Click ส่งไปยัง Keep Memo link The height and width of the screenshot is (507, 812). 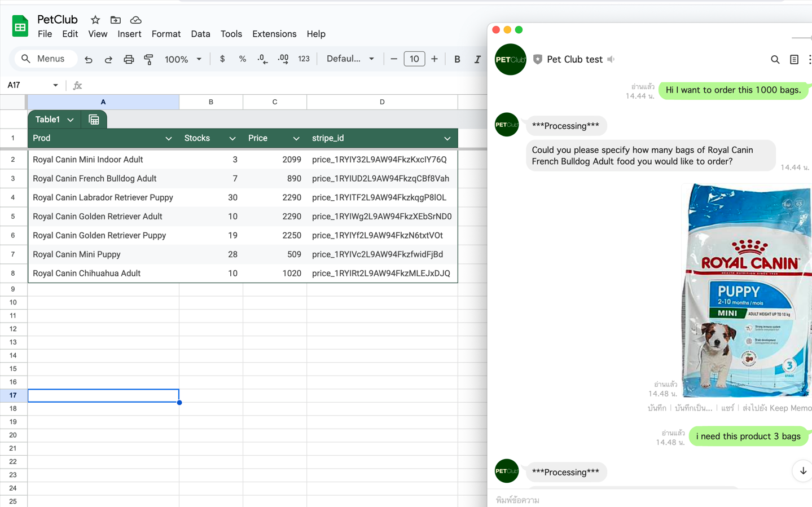[776, 408]
